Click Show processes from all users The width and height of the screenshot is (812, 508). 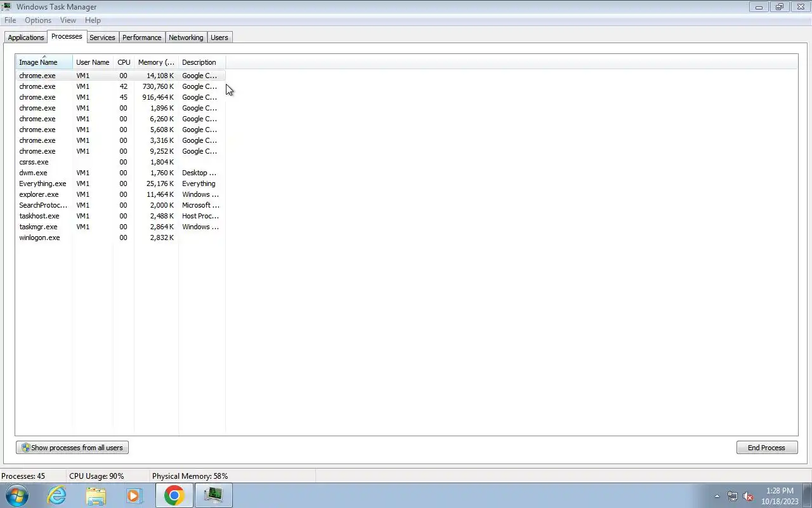coord(72,448)
